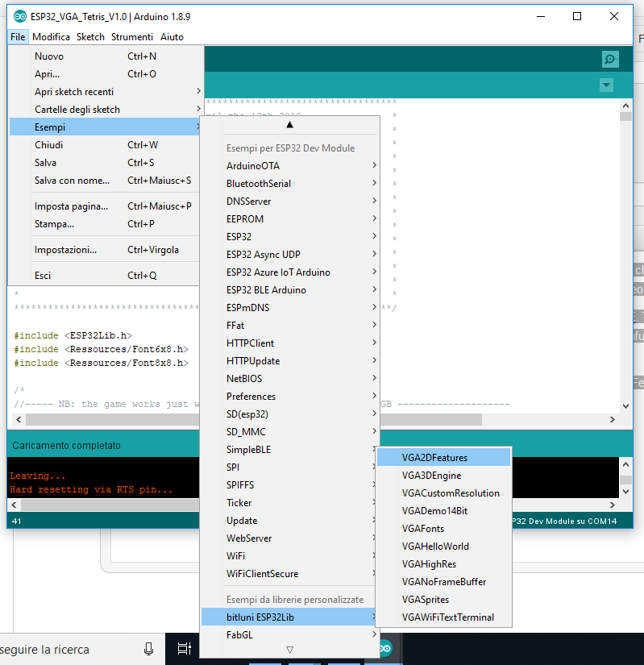Choose Nuovo from the File menu

click(x=104, y=56)
